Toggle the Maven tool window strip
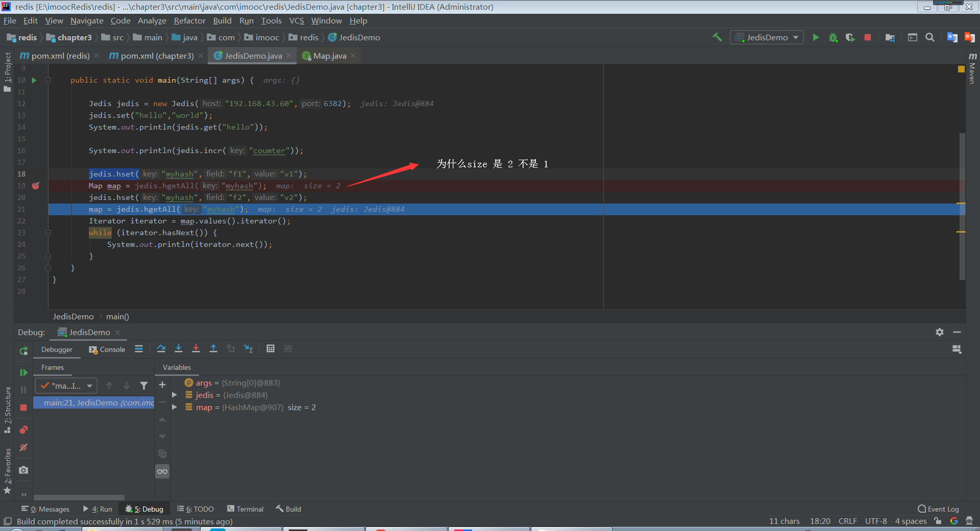This screenshot has height=531, width=980. click(972, 68)
